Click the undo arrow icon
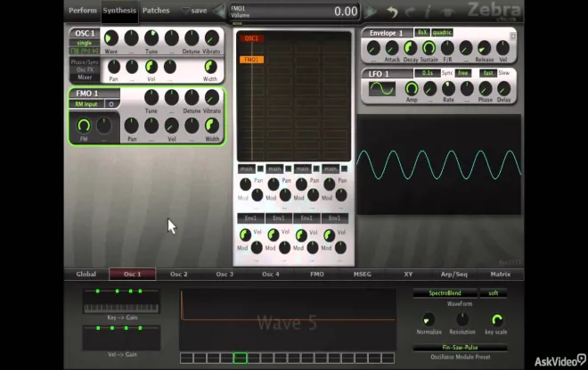This screenshot has height=370, width=588. tap(392, 12)
